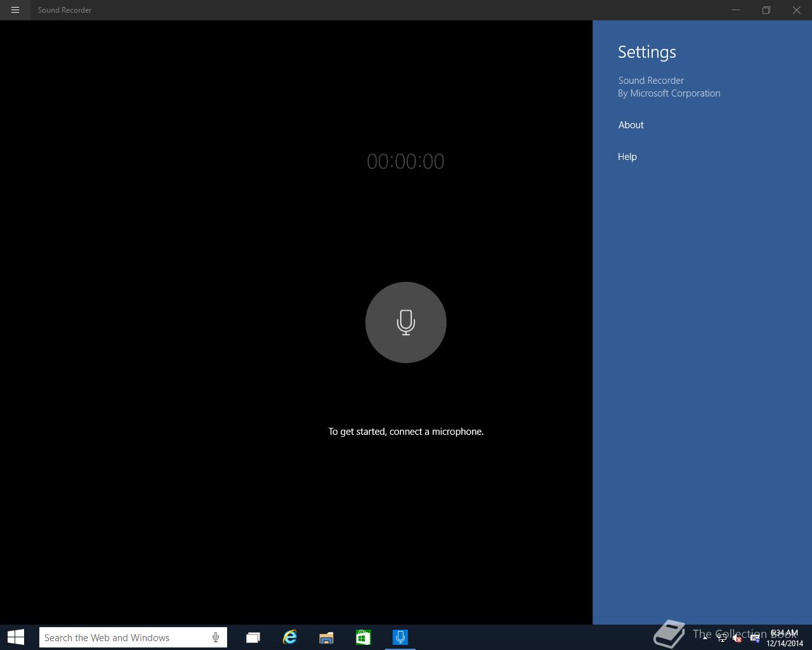
Task: Click the Sound Recorder window title text
Action: point(65,10)
